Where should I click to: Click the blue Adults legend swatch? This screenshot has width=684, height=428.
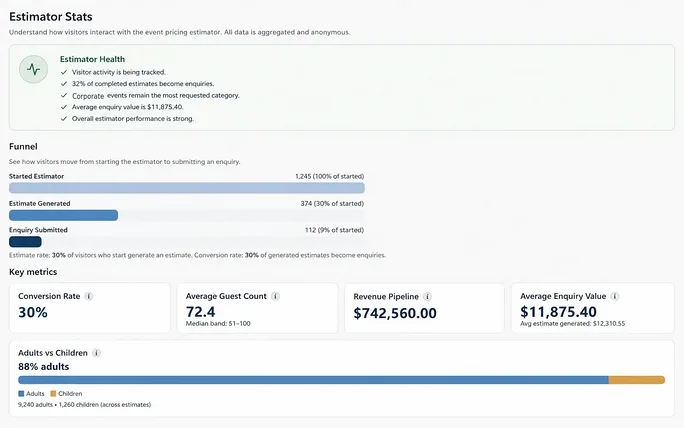[21, 394]
